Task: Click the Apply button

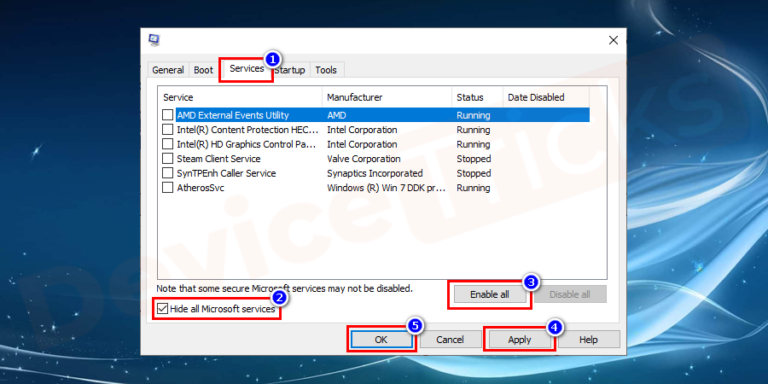Action: click(520, 339)
